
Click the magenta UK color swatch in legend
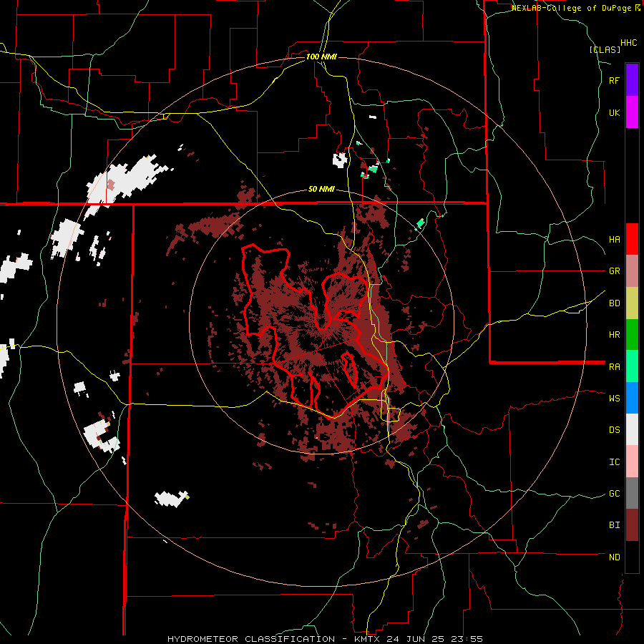[x=632, y=112]
